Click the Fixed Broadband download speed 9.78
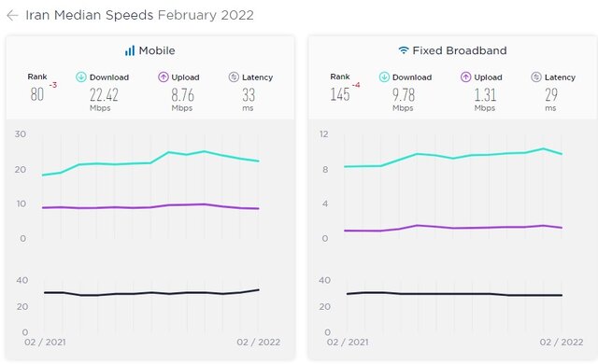This screenshot has width=598, height=364. (404, 95)
